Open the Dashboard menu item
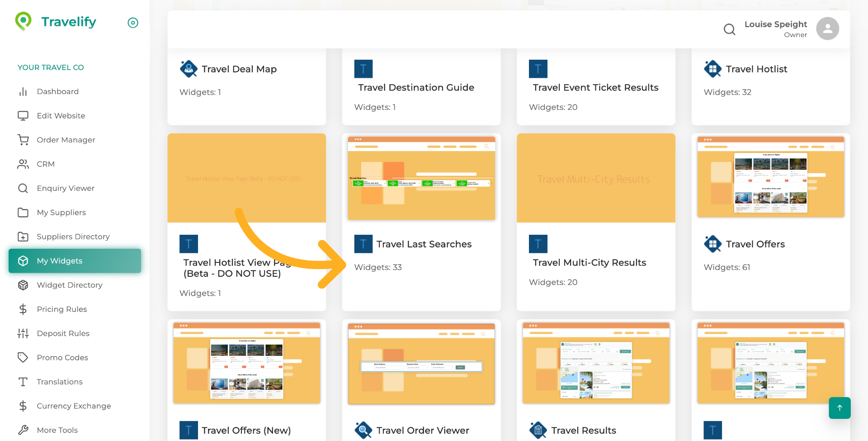The image size is (868, 441). 57,91
